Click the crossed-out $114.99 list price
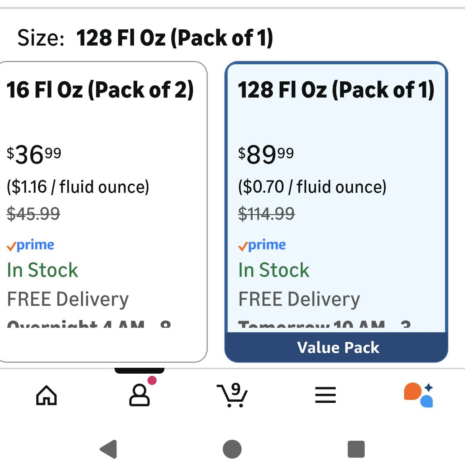Screen dimensions: 465x476 tap(266, 214)
